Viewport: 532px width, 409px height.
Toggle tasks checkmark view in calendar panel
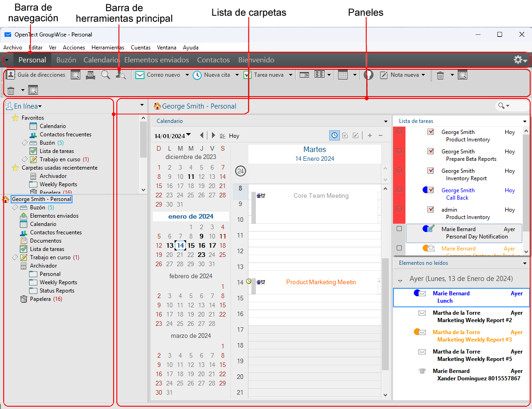pyautogui.click(x=345, y=135)
